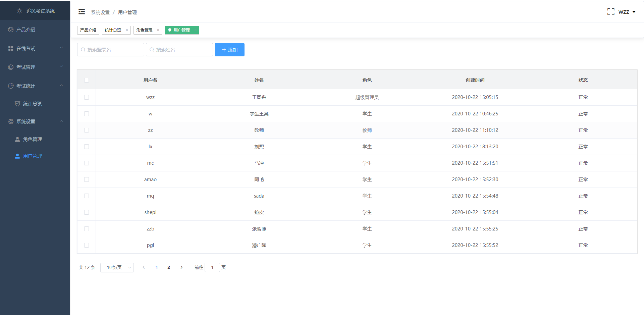Click the name cell 王周舟
The height and width of the screenshot is (315, 644).
click(259, 97)
